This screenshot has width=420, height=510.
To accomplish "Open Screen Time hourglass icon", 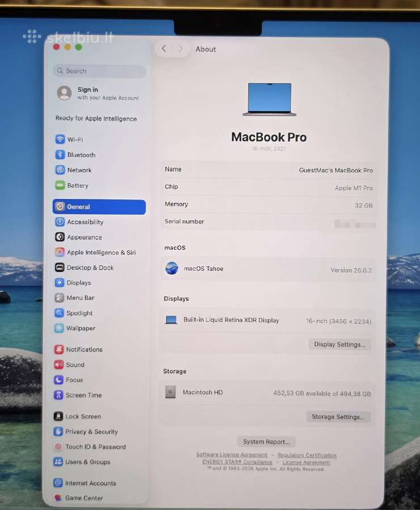I will [58, 395].
